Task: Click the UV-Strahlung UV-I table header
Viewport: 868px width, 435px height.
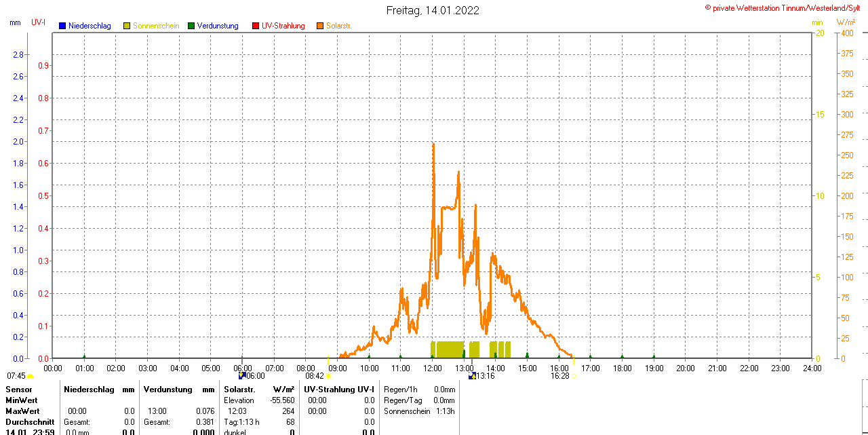Action: coord(339,390)
